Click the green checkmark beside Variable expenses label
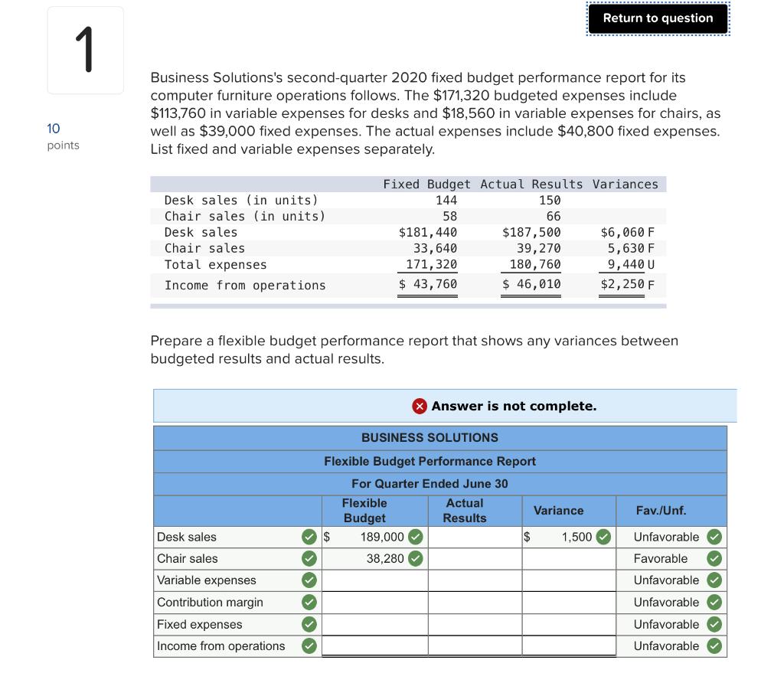This screenshot has width=784, height=683. coord(308,580)
